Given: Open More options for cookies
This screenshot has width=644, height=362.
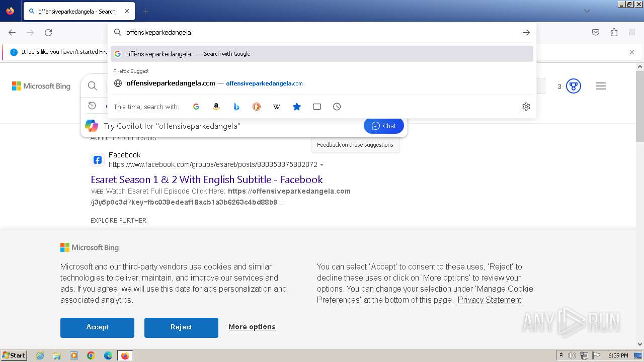Looking at the screenshot, I should [252, 327].
